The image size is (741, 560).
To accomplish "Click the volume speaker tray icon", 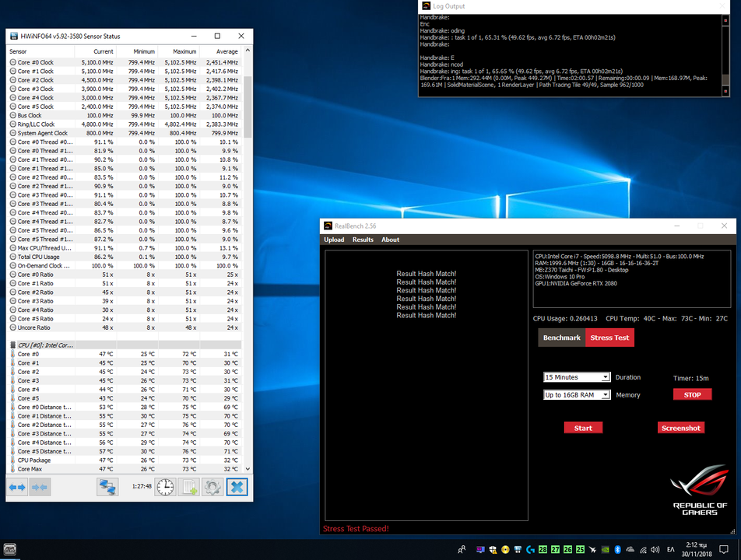I will pos(655,550).
